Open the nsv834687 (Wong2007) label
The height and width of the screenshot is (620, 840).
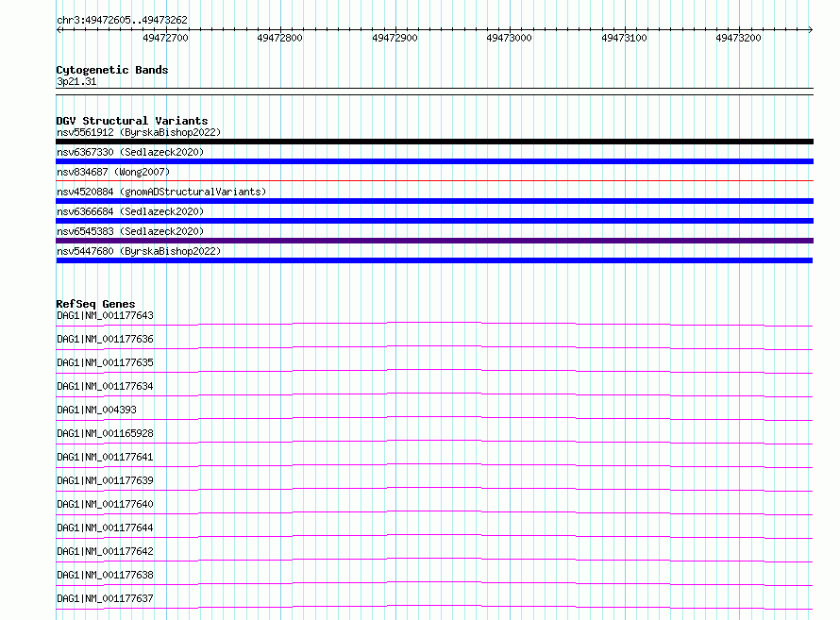113,172
